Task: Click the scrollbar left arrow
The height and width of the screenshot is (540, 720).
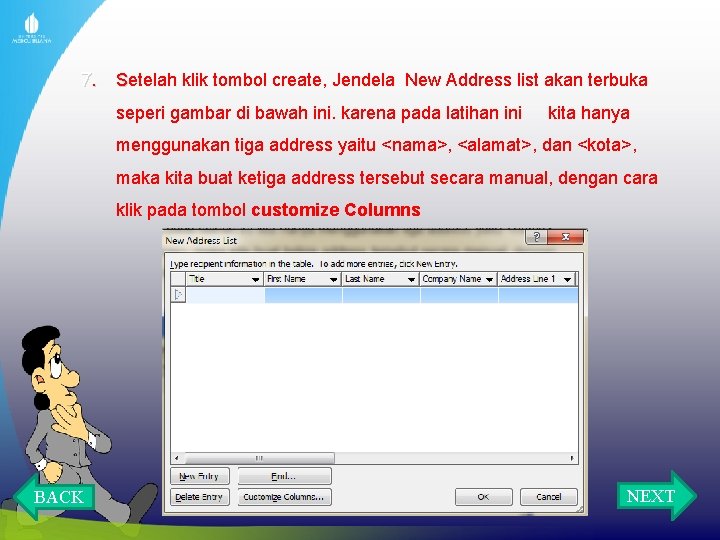Action: (x=177, y=458)
